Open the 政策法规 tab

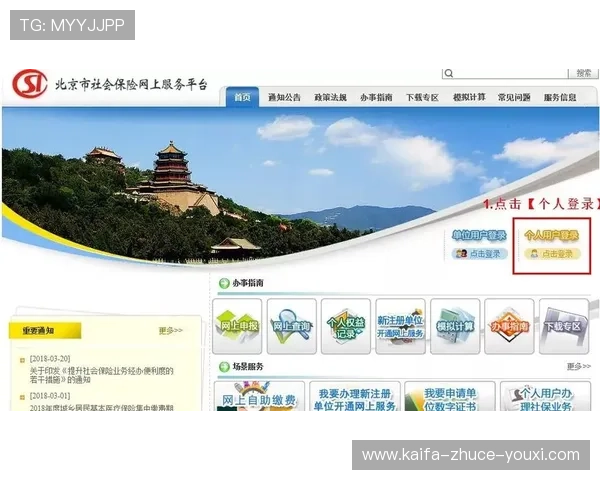click(330, 98)
